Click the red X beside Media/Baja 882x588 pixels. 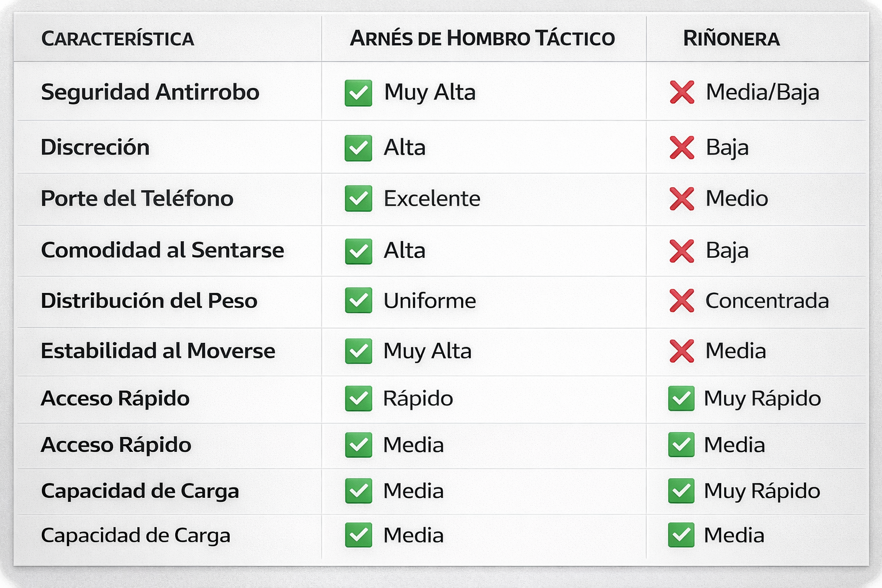[x=682, y=92]
